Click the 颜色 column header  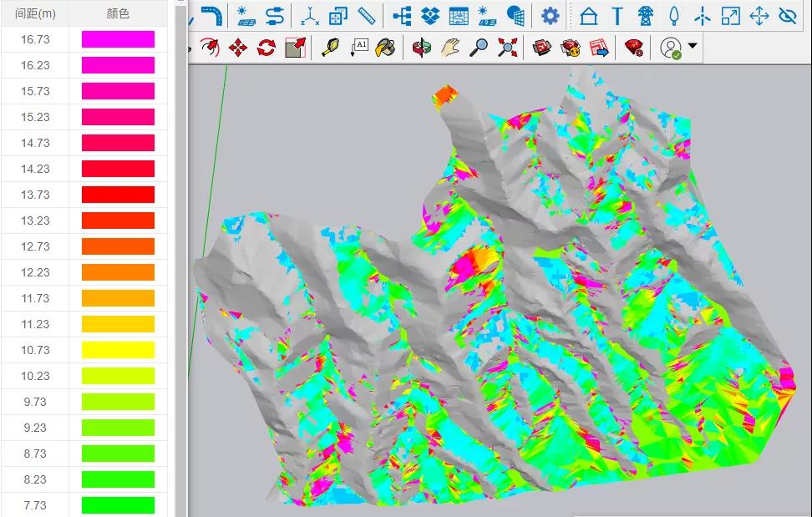(x=118, y=13)
